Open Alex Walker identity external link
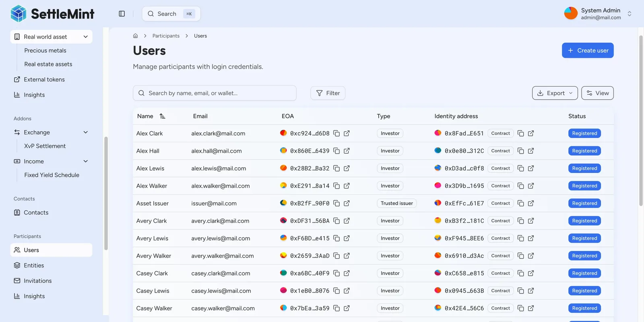 (531, 186)
